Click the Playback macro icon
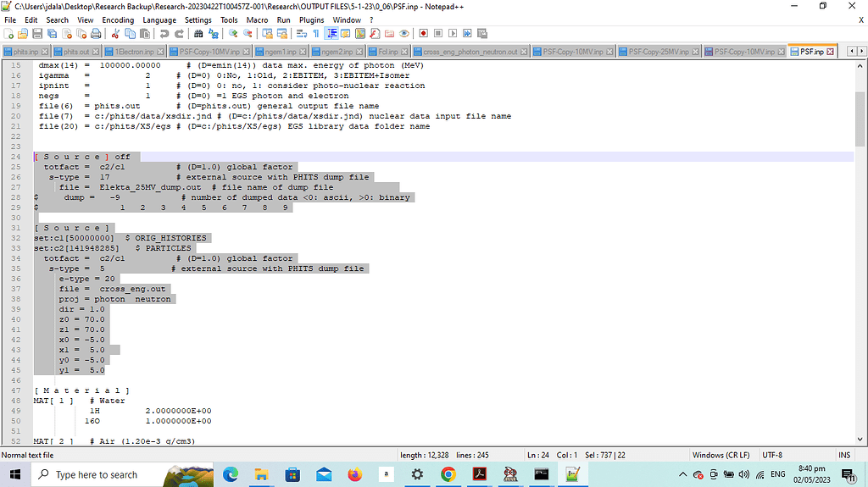Image resolution: width=868 pixels, height=487 pixels. [x=453, y=34]
